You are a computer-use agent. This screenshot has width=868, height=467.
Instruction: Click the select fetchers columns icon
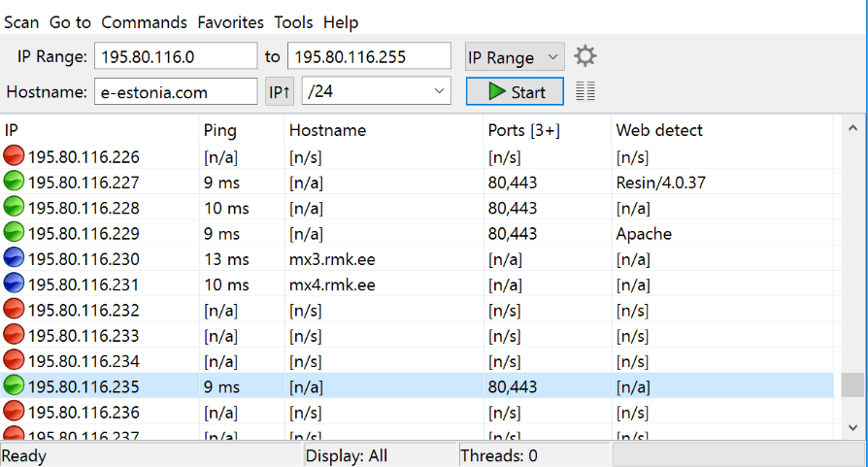[584, 92]
